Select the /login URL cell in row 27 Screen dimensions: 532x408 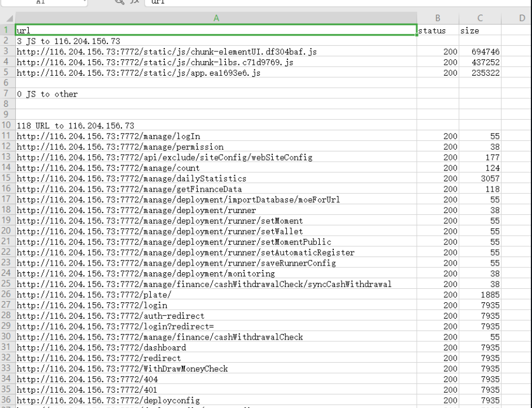click(x=216, y=305)
